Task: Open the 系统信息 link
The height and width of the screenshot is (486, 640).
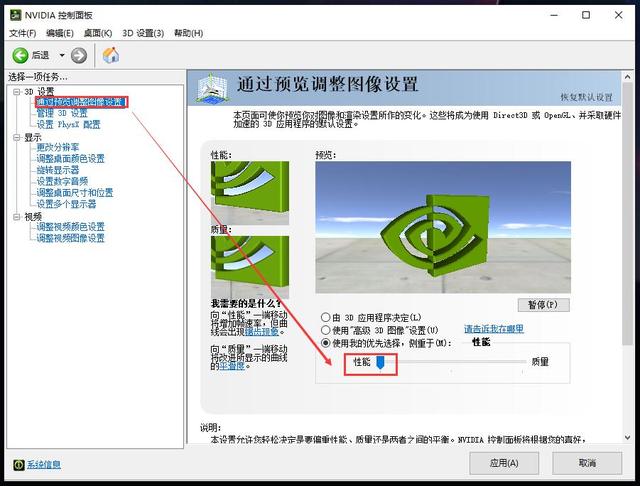Action: click(x=44, y=465)
